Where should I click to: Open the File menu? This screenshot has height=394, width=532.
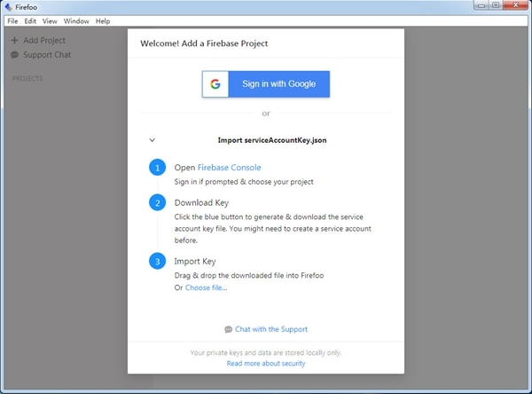(x=12, y=20)
